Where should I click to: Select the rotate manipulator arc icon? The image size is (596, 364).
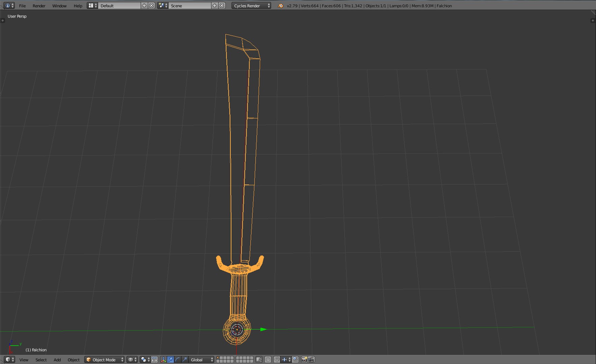click(x=178, y=360)
